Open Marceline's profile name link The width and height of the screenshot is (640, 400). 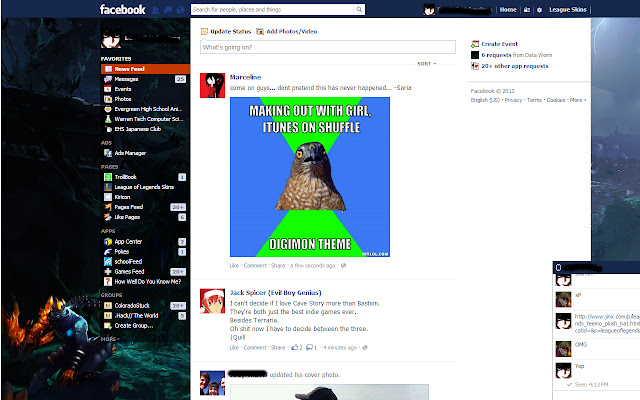click(245, 77)
